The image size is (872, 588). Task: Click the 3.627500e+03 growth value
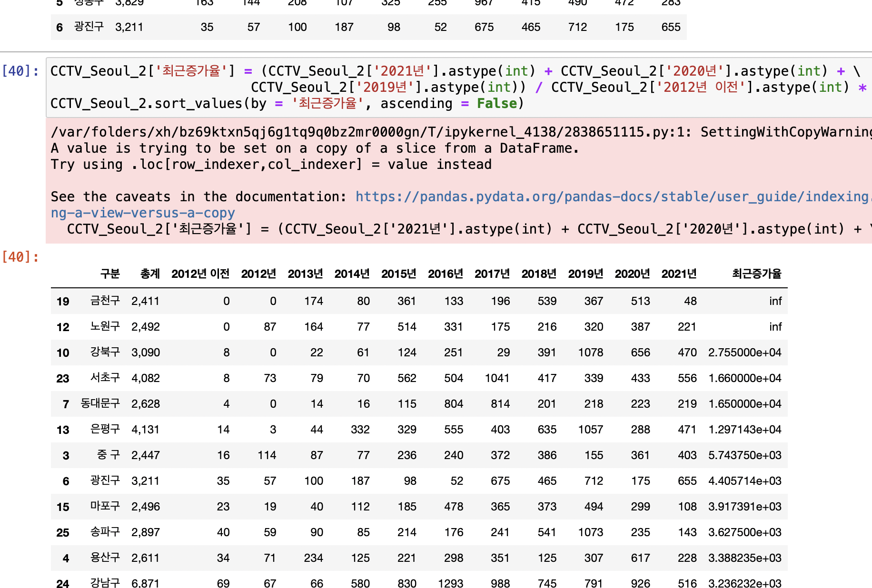point(745,532)
